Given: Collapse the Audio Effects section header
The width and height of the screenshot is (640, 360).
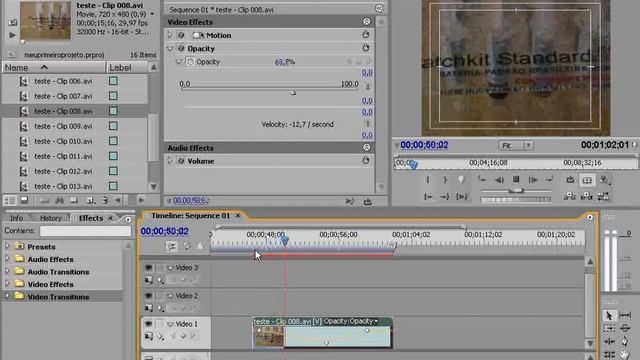Looking at the screenshot, I should [367, 147].
